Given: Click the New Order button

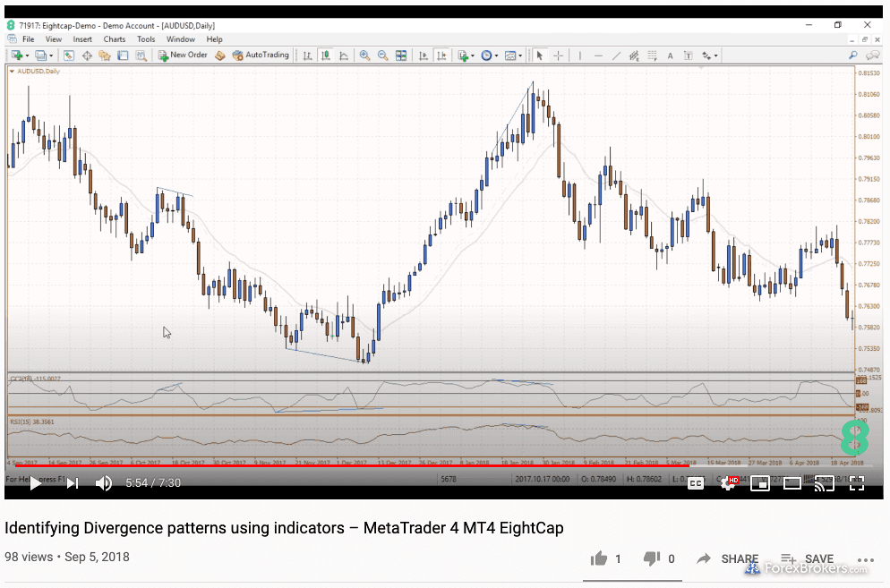Looking at the screenshot, I should pos(183,55).
